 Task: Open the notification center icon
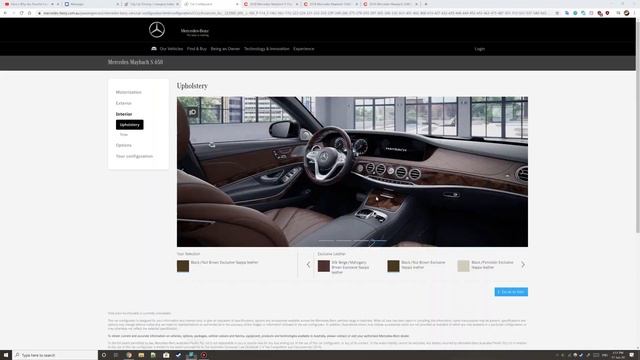(632, 355)
